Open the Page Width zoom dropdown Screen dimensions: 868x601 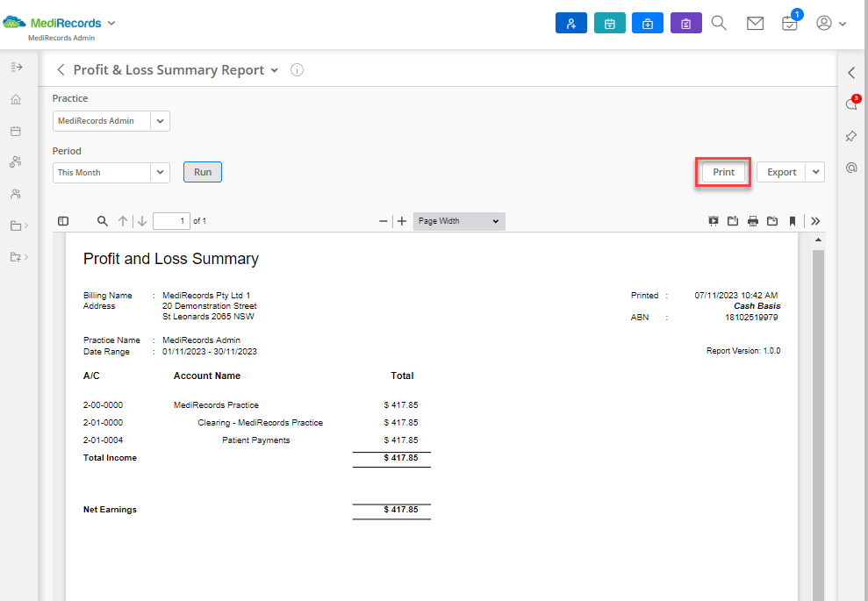tap(459, 221)
